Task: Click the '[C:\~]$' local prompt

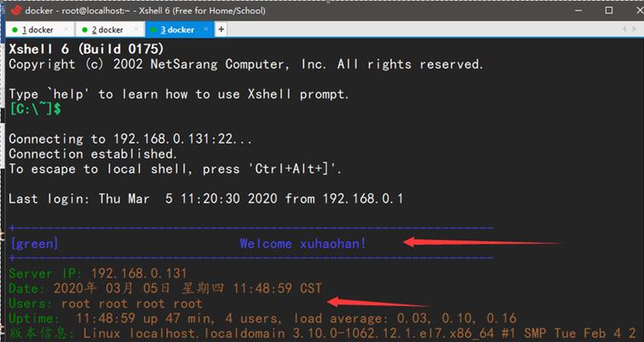Action: [35, 109]
